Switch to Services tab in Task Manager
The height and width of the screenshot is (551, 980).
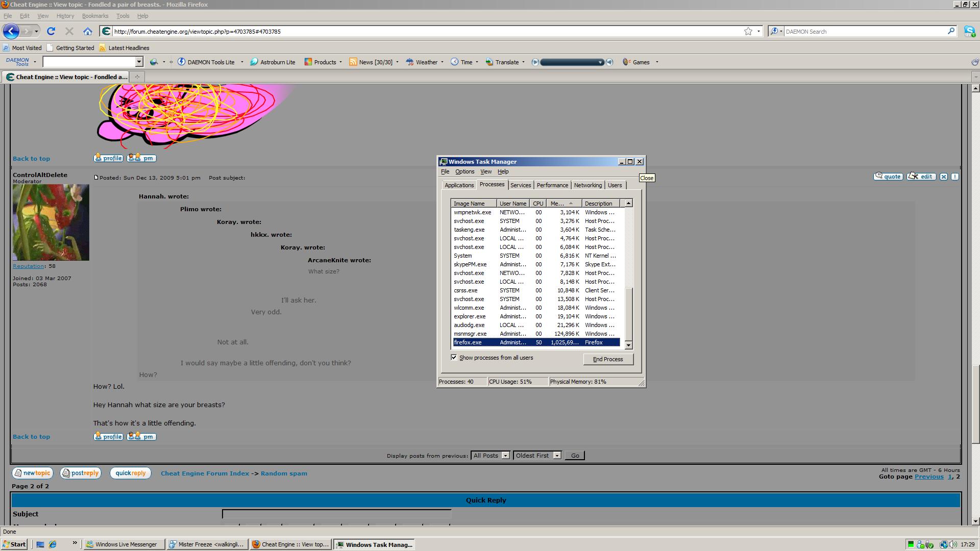pos(521,185)
